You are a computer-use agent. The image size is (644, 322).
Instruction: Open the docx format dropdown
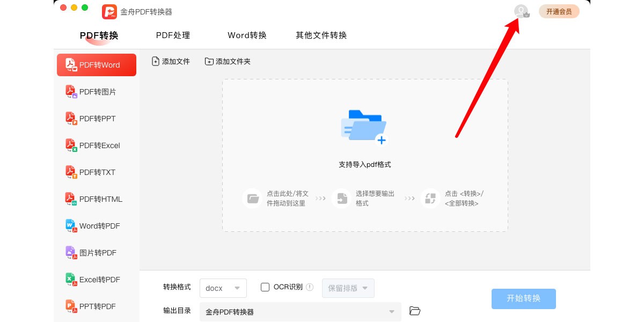[223, 288]
